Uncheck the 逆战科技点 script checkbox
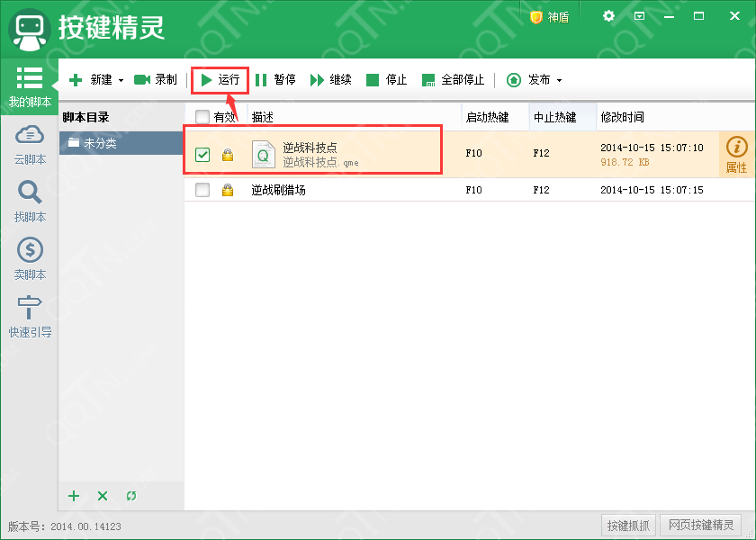The width and height of the screenshot is (756, 540). tap(202, 153)
